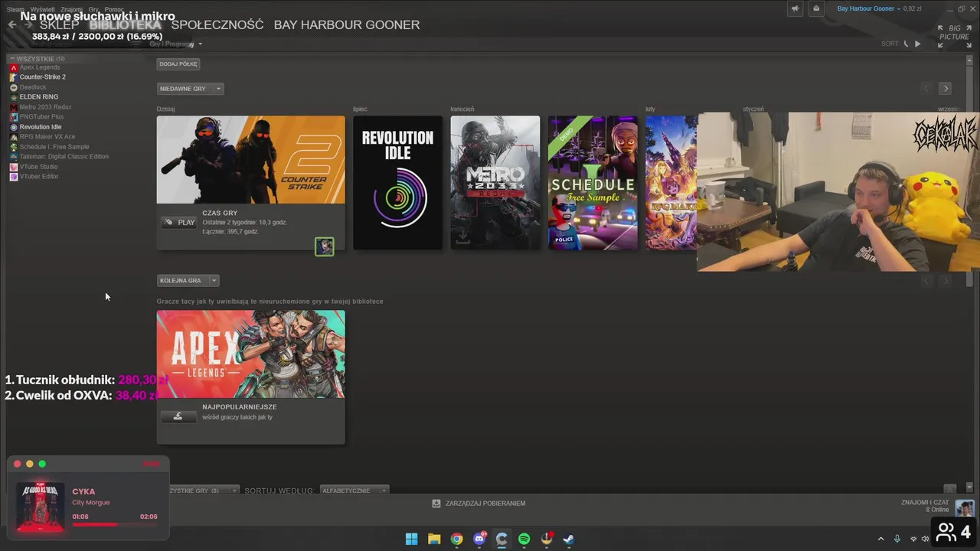Click the friends avatar beside ZNAJOMI I CZAT

(965, 507)
